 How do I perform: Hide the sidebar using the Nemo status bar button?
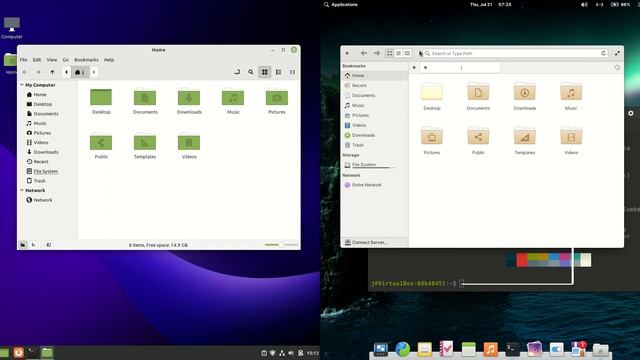coord(49,245)
